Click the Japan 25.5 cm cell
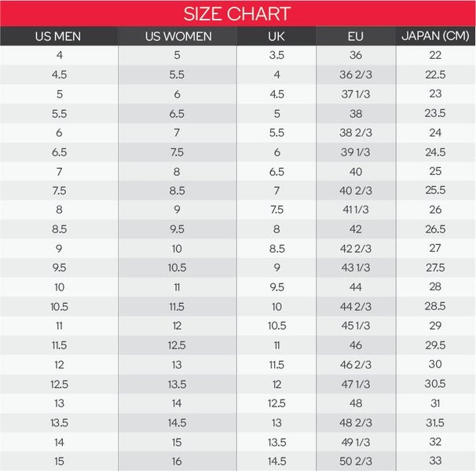476x471 pixels. coord(435,191)
